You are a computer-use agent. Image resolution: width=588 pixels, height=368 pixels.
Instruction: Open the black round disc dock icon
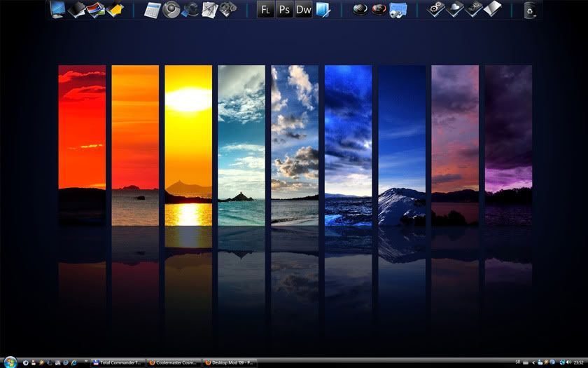pyautogui.click(x=360, y=9)
